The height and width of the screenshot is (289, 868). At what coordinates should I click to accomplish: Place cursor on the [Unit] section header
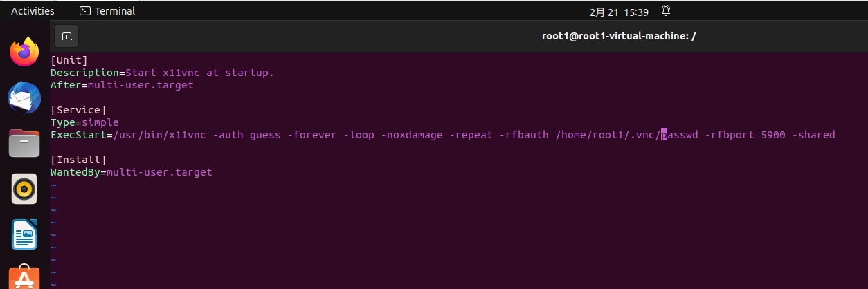coord(69,60)
